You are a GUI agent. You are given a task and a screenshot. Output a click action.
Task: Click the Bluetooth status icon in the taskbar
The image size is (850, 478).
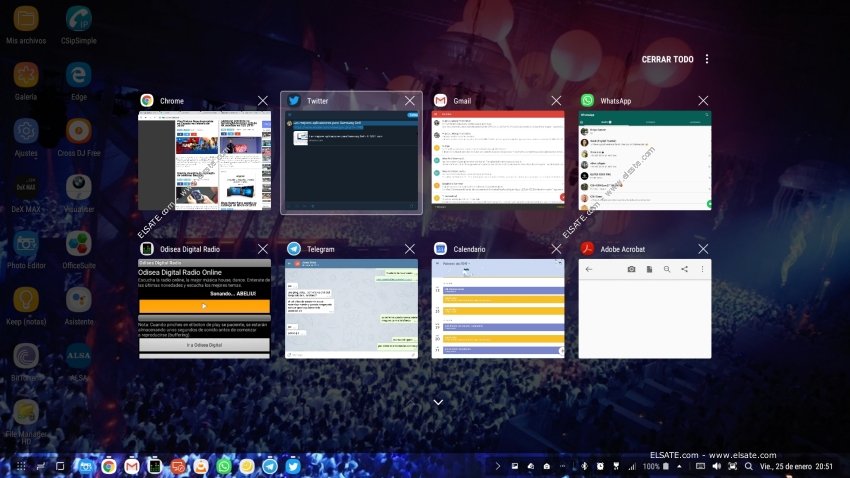pos(584,466)
